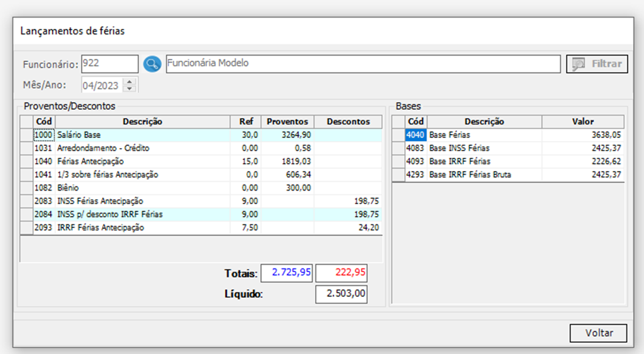Click code cell 2093
This screenshot has width=644, height=354.
pyautogui.click(x=44, y=228)
